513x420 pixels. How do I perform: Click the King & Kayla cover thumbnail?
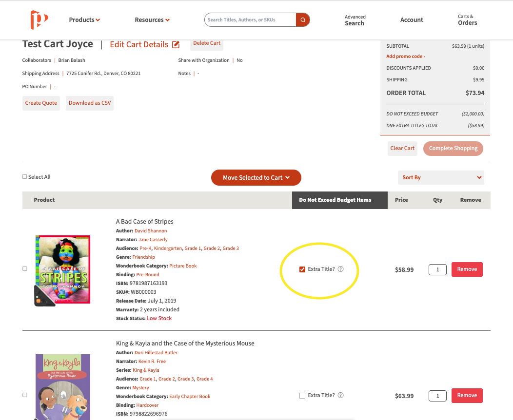tap(62, 387)
